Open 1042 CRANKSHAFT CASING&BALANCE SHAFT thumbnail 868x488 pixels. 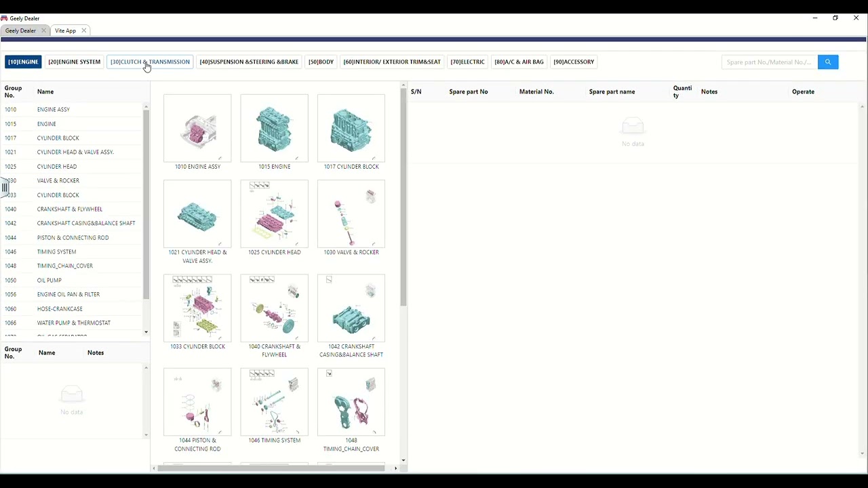(351, 308)
